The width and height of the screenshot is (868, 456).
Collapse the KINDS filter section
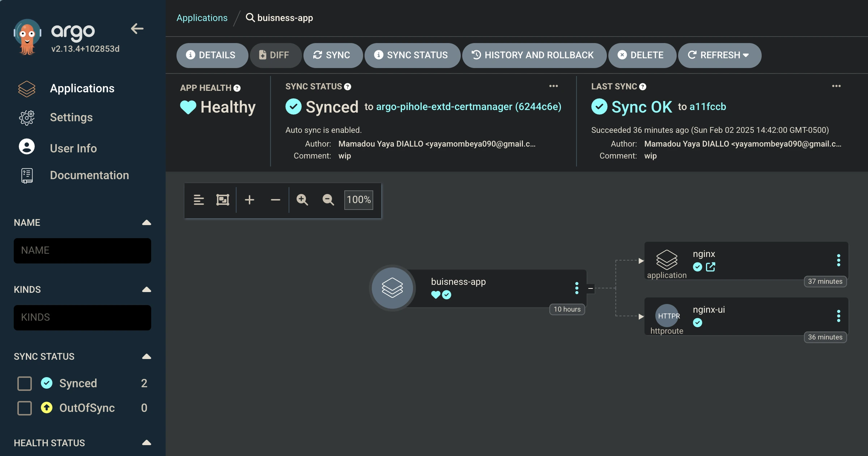(x=146, y=290)
